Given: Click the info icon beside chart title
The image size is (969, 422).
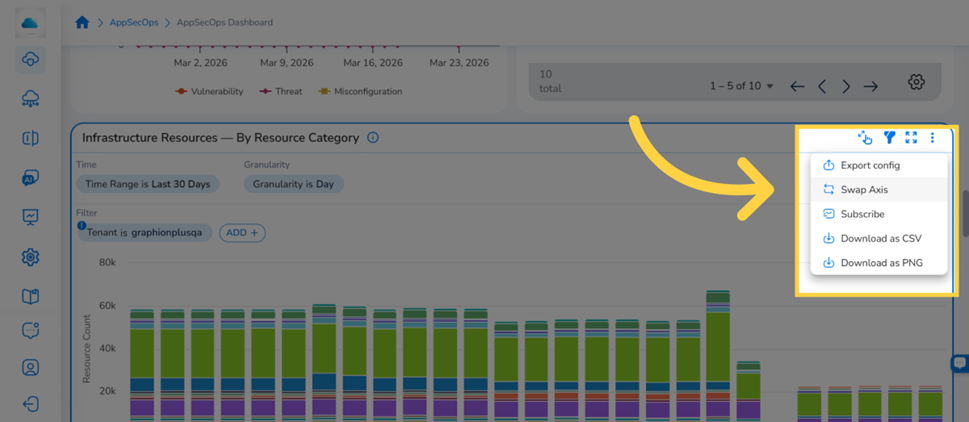Looking at the screenshot, I should pos(373,138).
